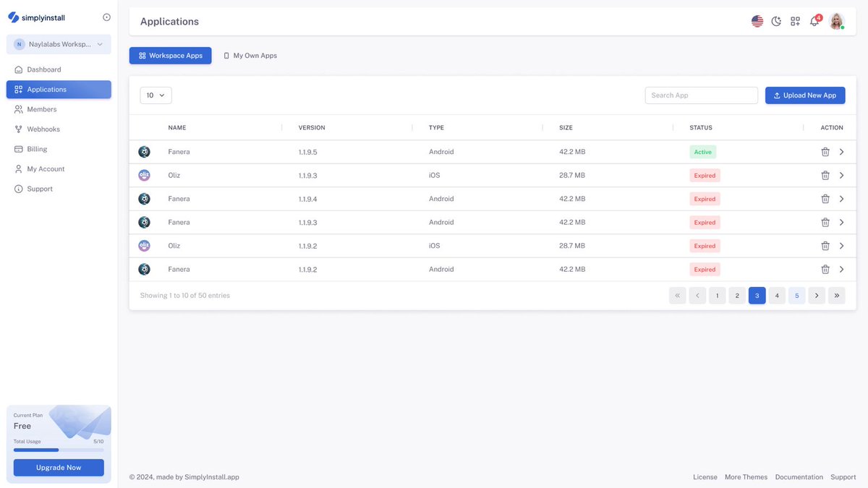Navigate to Billing
The image size is (868, 488).
[x=59, y=149]
